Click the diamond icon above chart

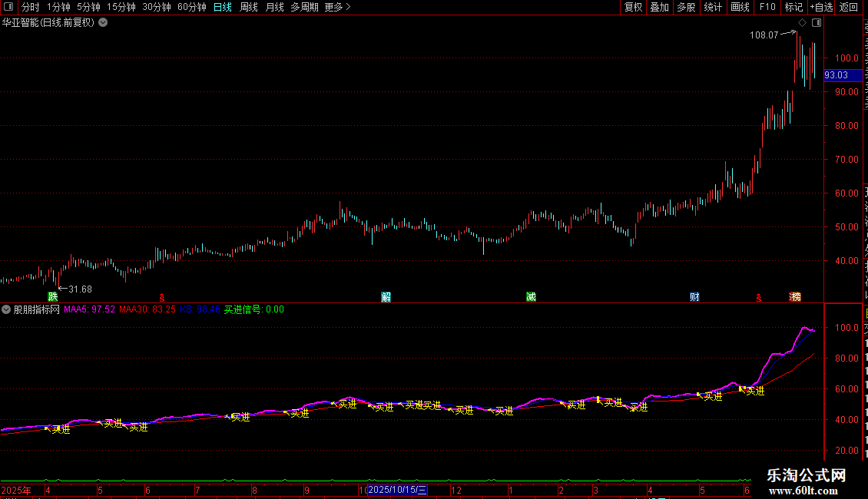(x=802, y=23)
